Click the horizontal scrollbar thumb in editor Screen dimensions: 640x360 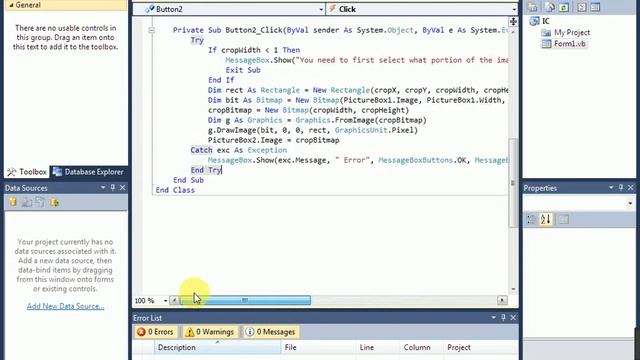[x=245, y=300]
